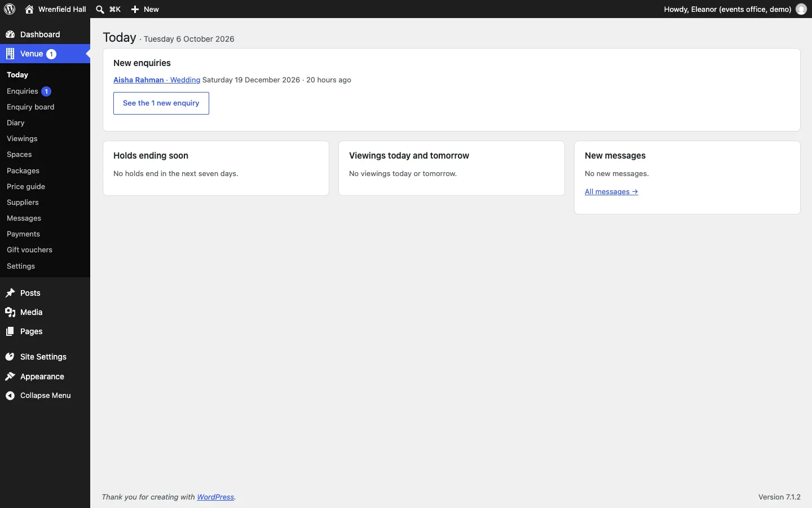The width and height of the screenshot is (812, 508).
Task: Go to Packages
Action: point(23,171)
